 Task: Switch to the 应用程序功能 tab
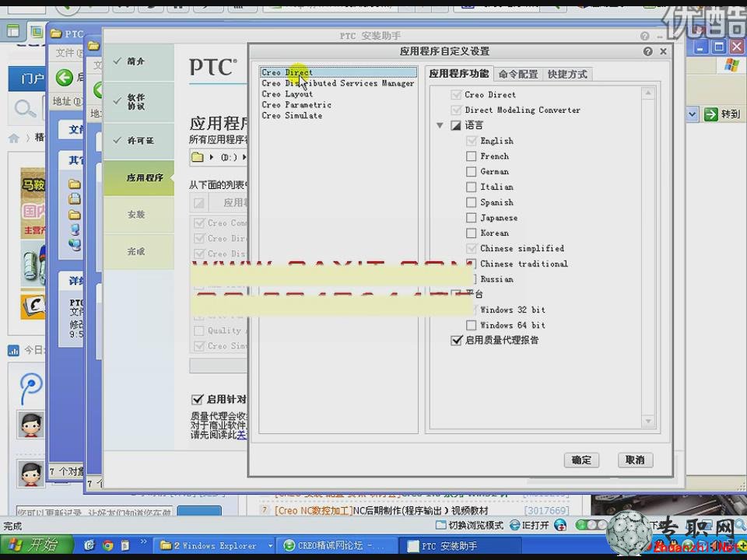click(458, 73)
